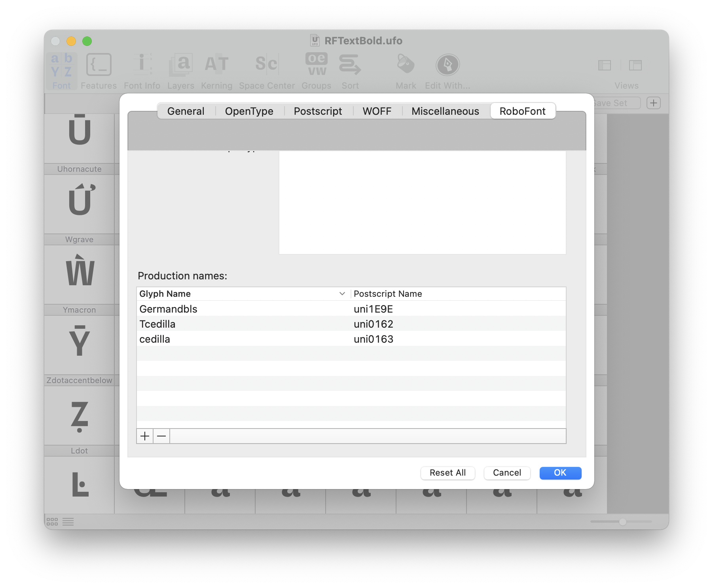Toggle the left Views panel icon
The height and width of the screenshot is (588, 713).
(x=605, y=65)
